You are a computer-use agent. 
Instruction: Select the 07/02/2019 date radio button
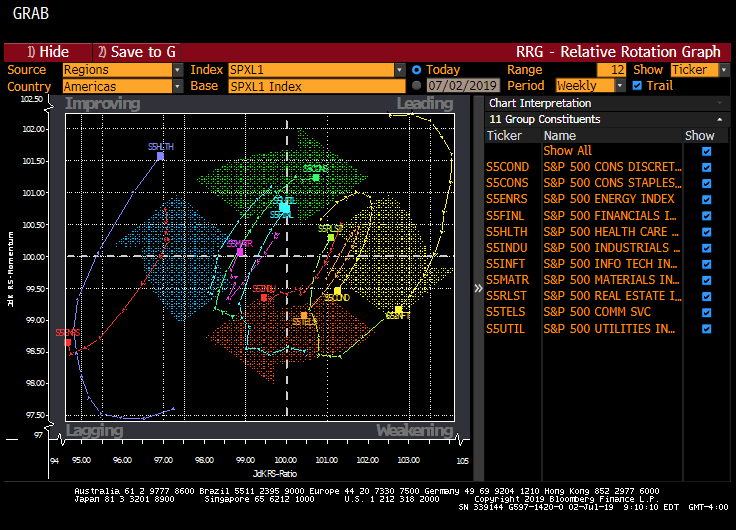(416, 86)
